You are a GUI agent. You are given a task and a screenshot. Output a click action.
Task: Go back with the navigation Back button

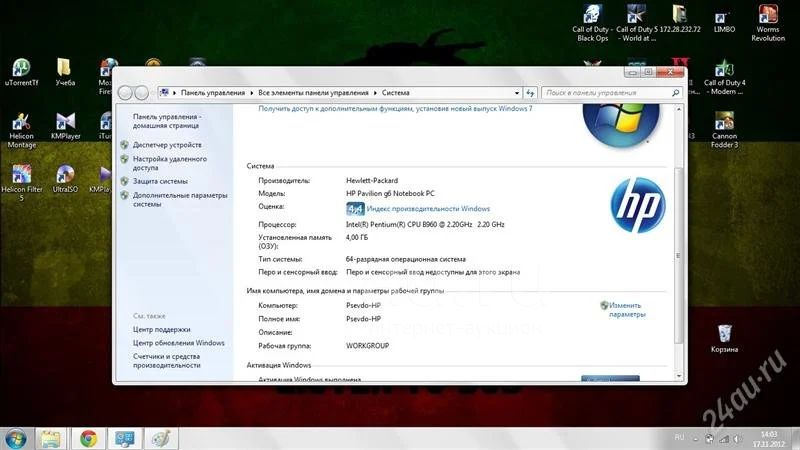click(x=125, y=92)
